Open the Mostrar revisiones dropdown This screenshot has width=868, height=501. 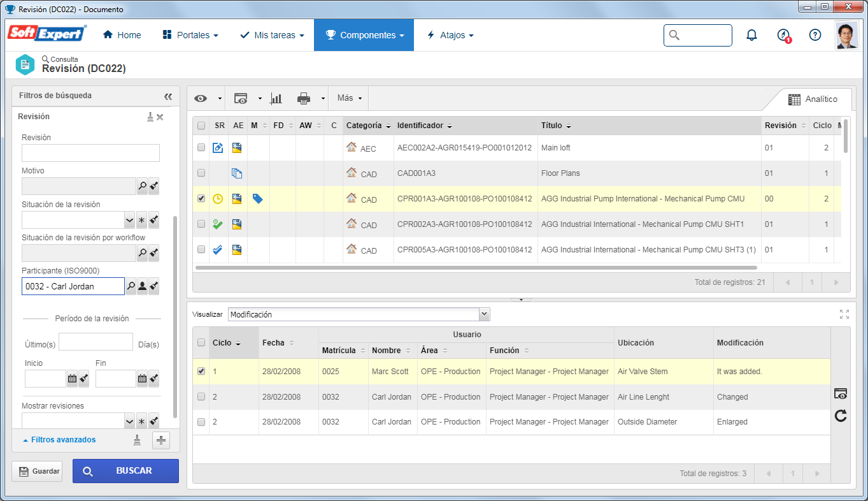[x=130, y=421]
